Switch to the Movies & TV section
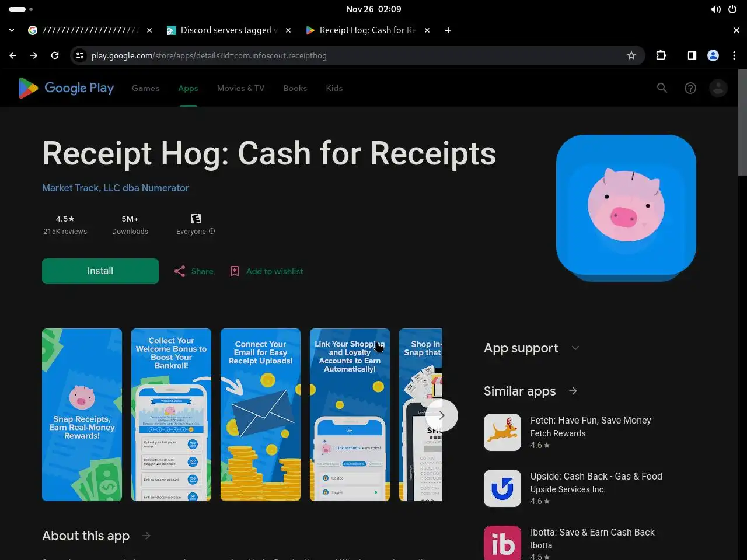The image size is (747, 560). pos(240,88)
